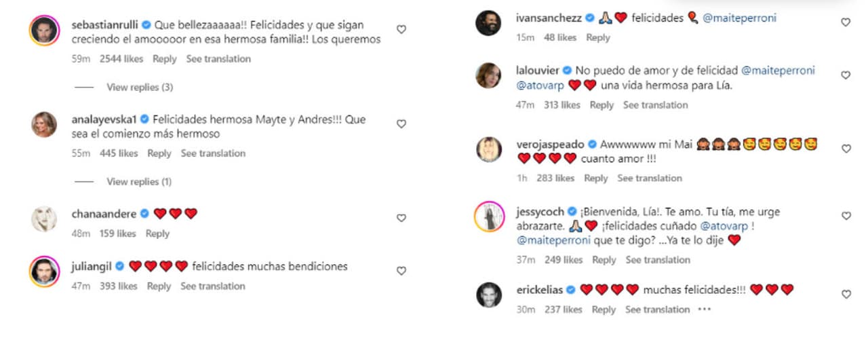Open sebastianrulli's profile picture
The height and width of the screenshot is (338, 868).
(x=44, y=31)
